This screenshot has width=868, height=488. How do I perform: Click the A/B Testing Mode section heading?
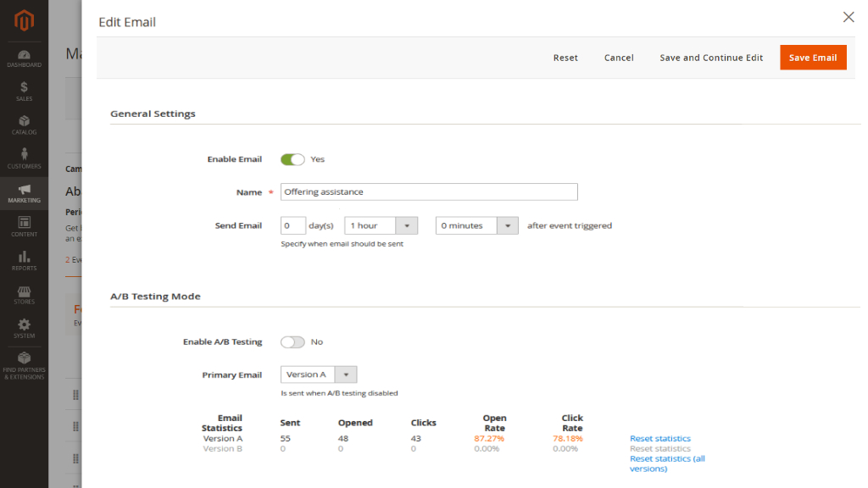(155, 296)
